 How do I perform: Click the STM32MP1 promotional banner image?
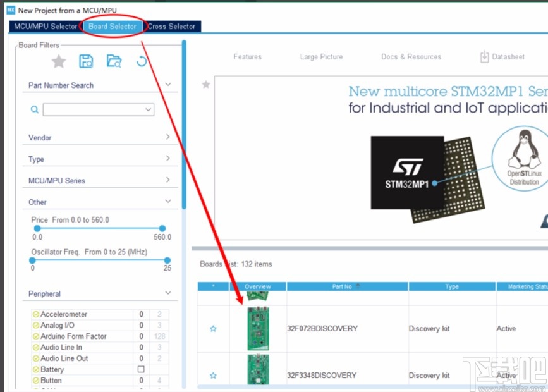click(381, 157)
